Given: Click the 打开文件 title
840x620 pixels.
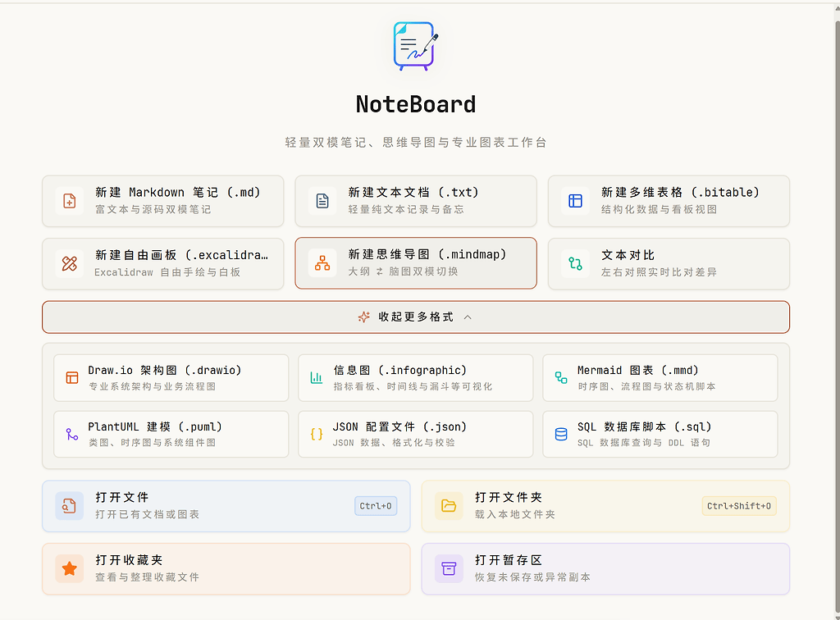Looking at the screenshot, I should coord(122,497).
